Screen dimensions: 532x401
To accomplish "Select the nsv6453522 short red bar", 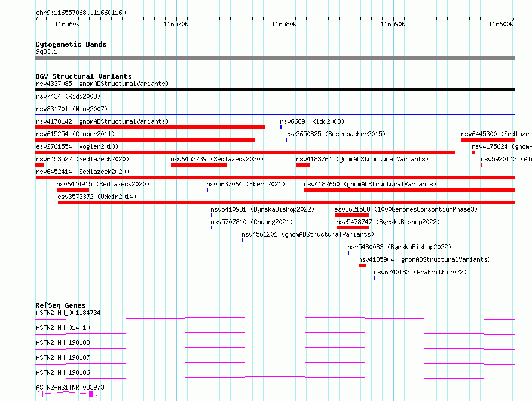I will coord(39,165).
